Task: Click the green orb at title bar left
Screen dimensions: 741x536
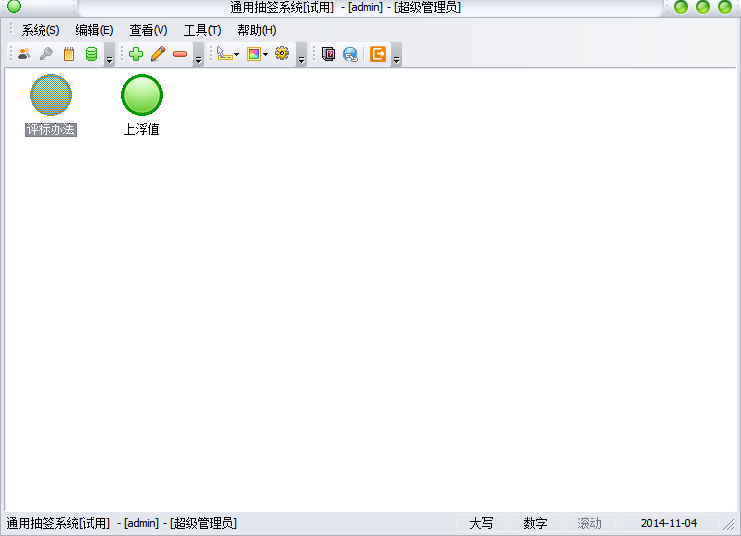Action: (x=14, y=6)
